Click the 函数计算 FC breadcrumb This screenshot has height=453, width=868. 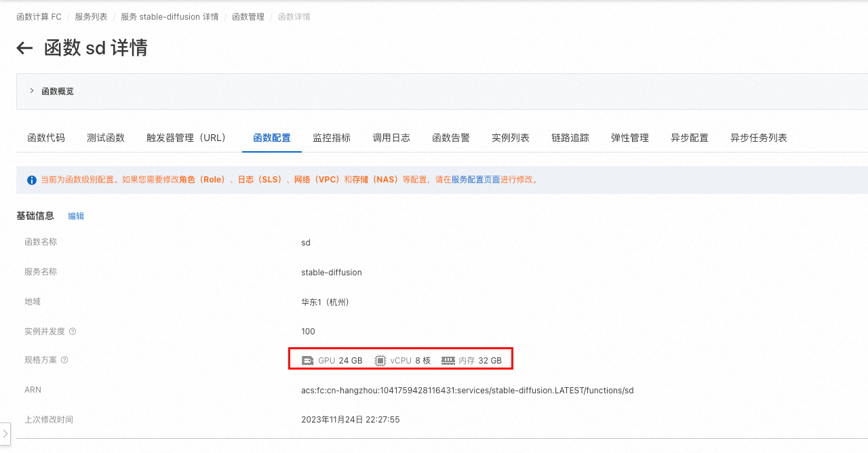pyautogui.click(x=39, y=16)
